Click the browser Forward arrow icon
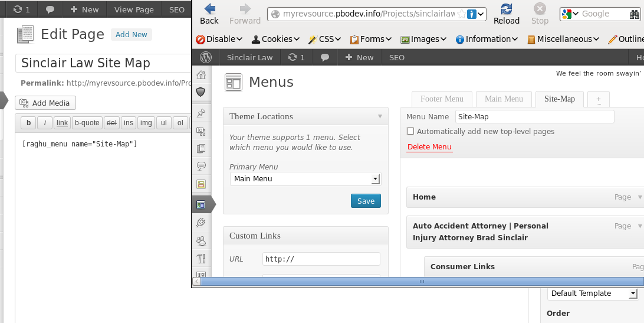 pyautogui.click(x=245, y=8)
